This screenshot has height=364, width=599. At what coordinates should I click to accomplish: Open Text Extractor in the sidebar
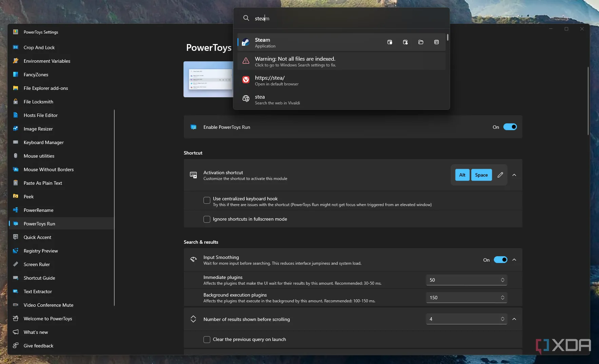pyautogui.click(x=61, y=291)
